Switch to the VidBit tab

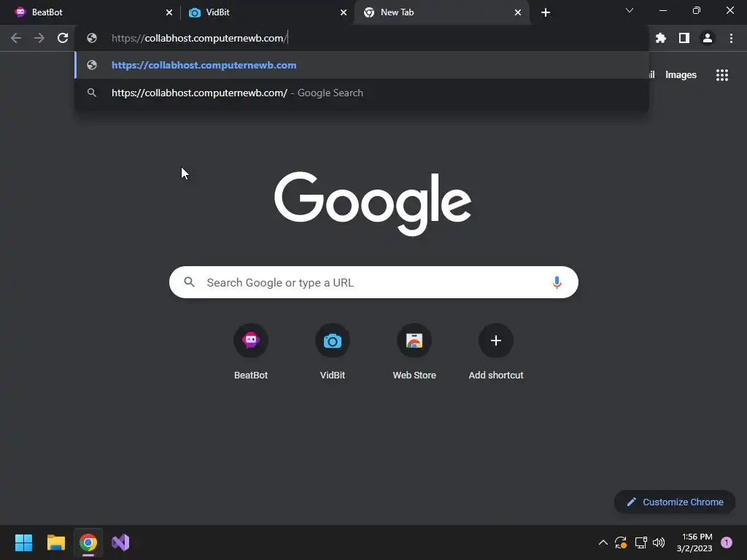pyautogui.click(x=267, y=12)
